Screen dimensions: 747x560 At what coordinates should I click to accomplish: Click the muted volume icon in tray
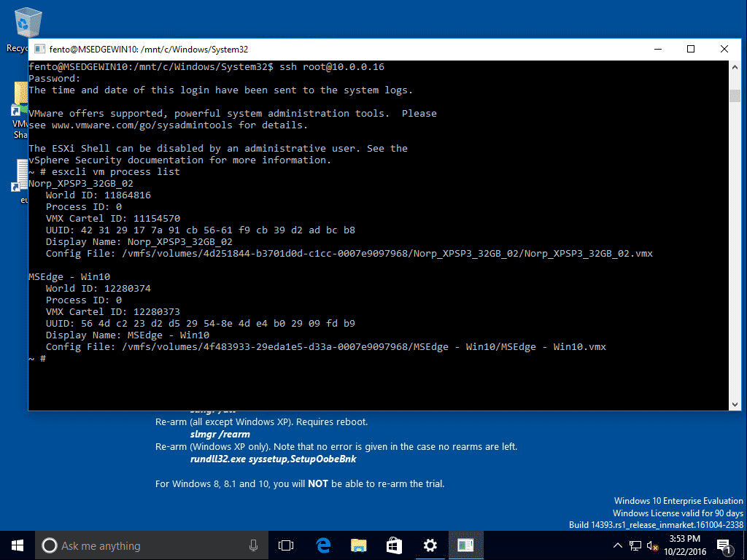pos(652,545)
